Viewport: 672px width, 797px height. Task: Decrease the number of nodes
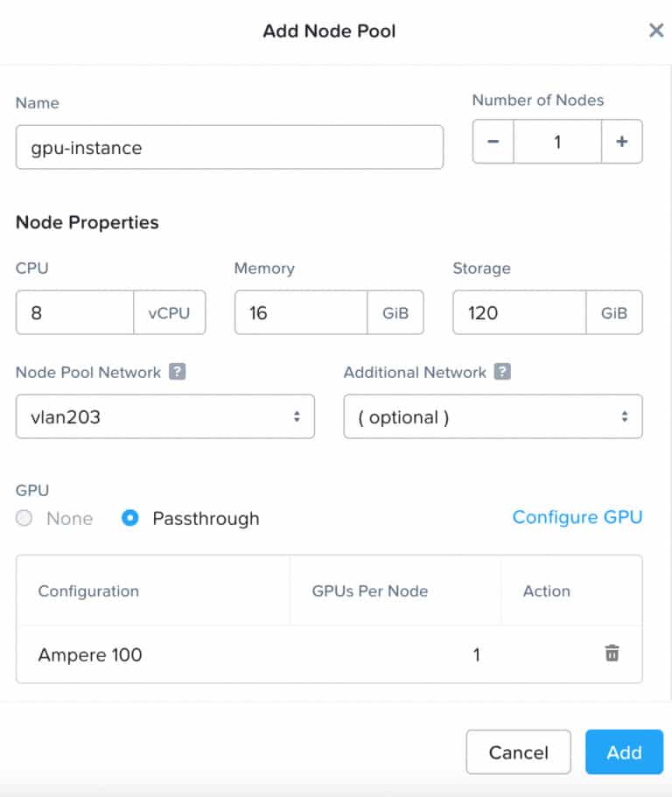493,142
